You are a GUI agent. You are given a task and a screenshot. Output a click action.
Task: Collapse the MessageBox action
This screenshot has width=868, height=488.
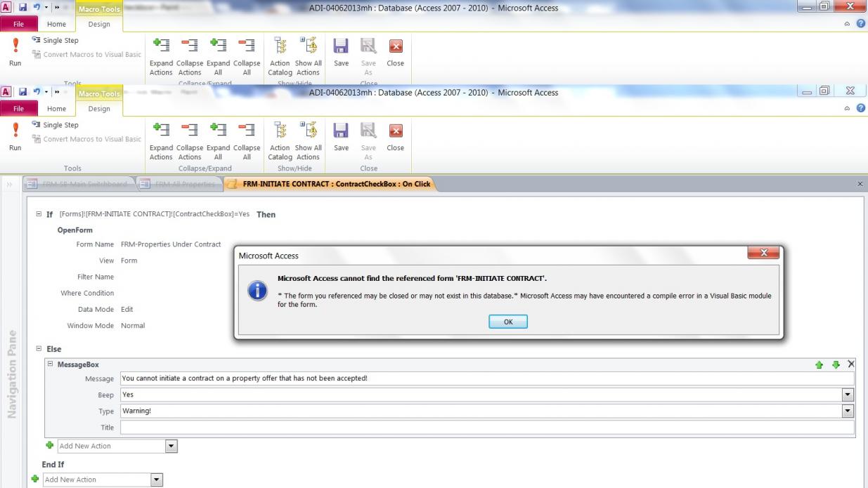coord(51,364)
